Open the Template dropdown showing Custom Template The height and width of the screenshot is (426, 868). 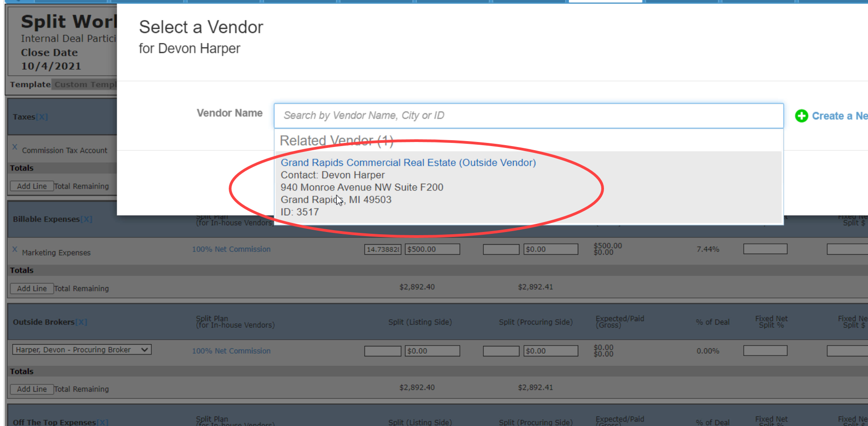(x=85, y=85)
